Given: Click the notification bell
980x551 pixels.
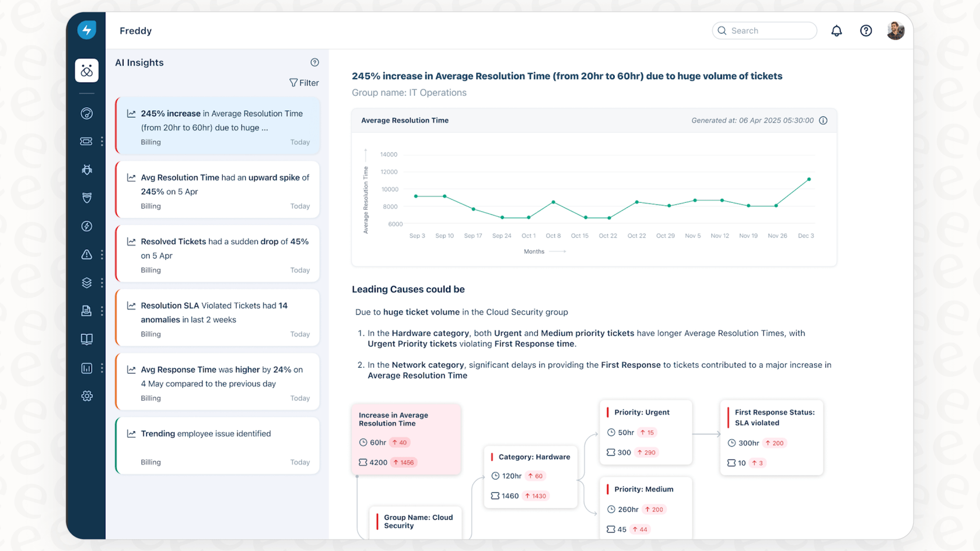Looking at the screenshot, I should (836, 30).
